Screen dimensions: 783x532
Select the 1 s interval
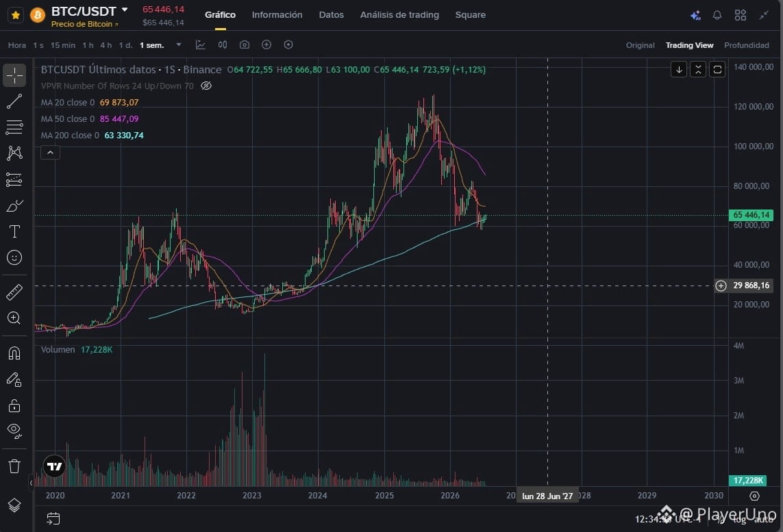pyautogui.click(x=38, y=45)
